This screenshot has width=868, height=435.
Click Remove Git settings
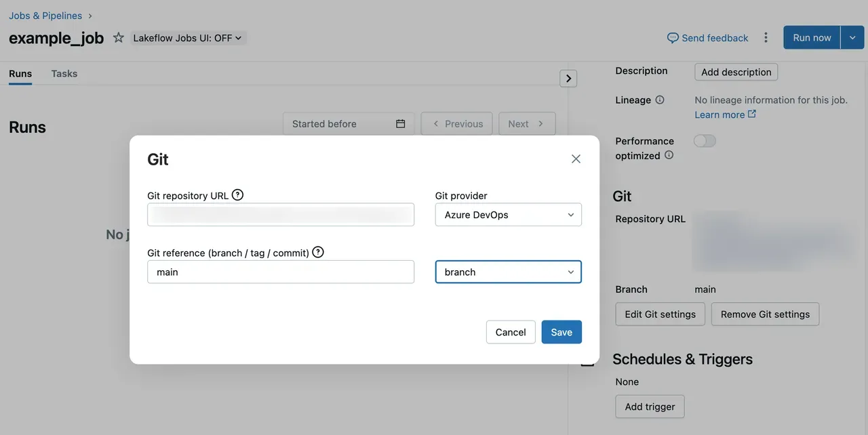click(766, 314)
